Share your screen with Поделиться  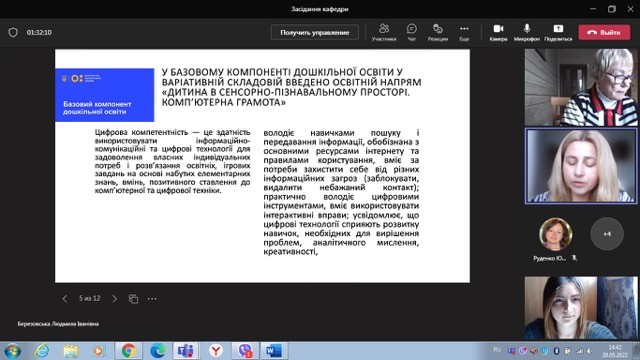tap(558, 32)
